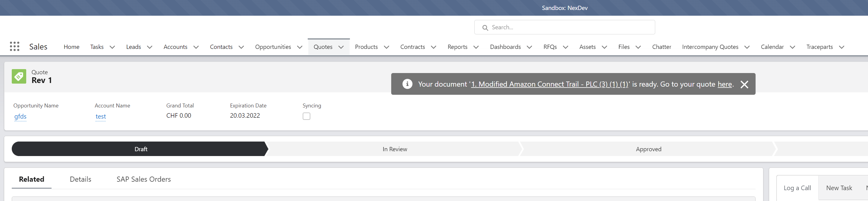This screenshot has width=868, height=201.
Task: Open the gfds opportunity link
Action: pos(20,116)
